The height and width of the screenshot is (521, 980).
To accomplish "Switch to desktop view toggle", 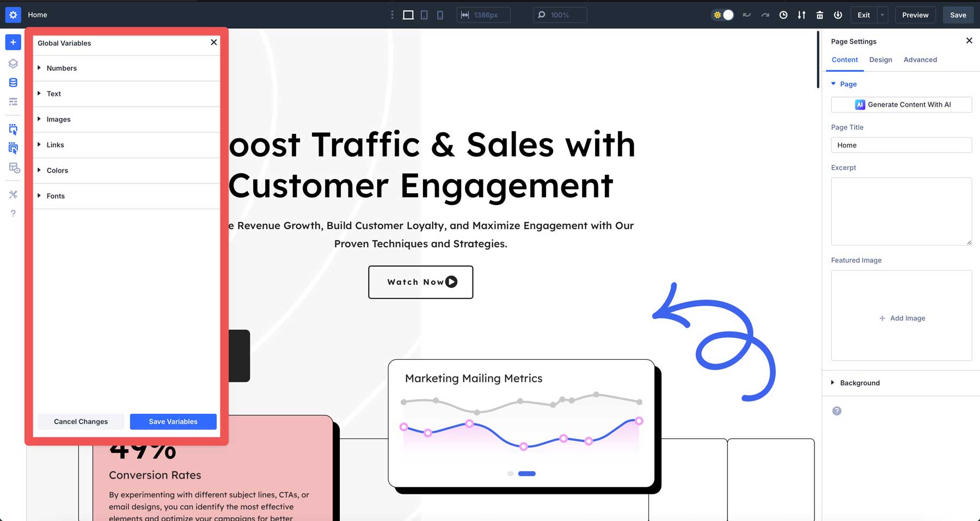I will tap(407, 15).
